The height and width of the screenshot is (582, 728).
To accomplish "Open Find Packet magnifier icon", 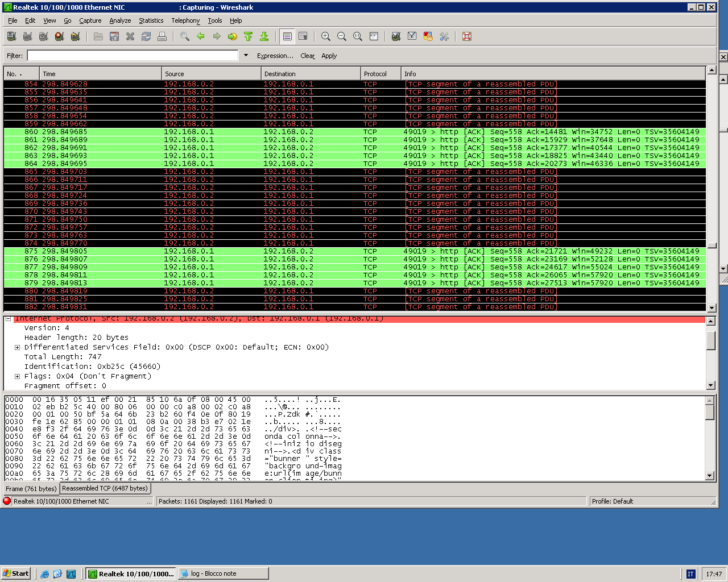I will [x=185, y=36].
